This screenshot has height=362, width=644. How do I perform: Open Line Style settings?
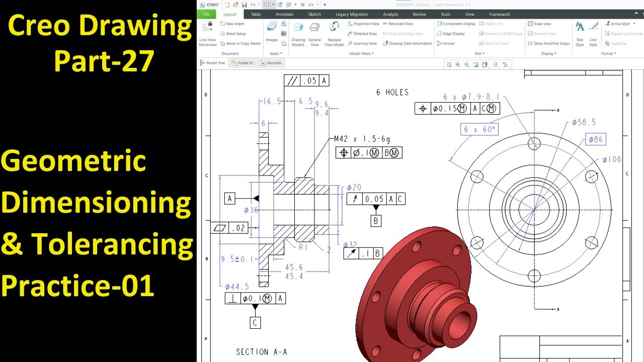(x=593, y=34)
